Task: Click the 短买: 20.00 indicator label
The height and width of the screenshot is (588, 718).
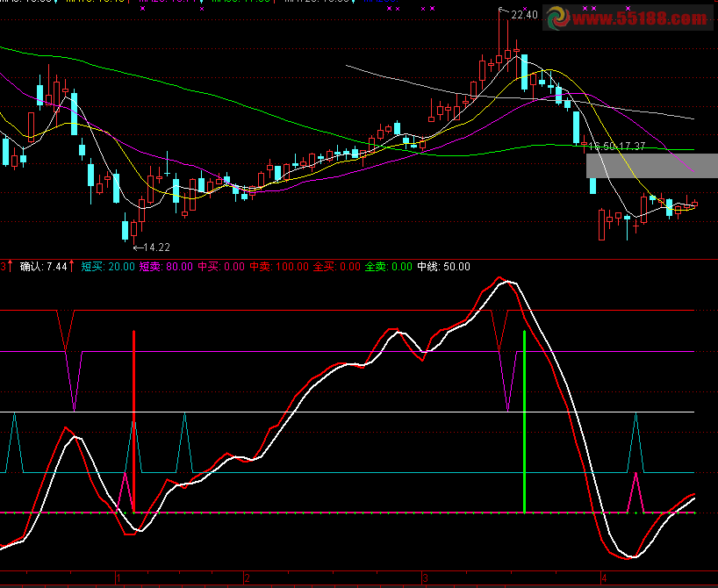Action: pyautogui.click(x=108, y=267)
